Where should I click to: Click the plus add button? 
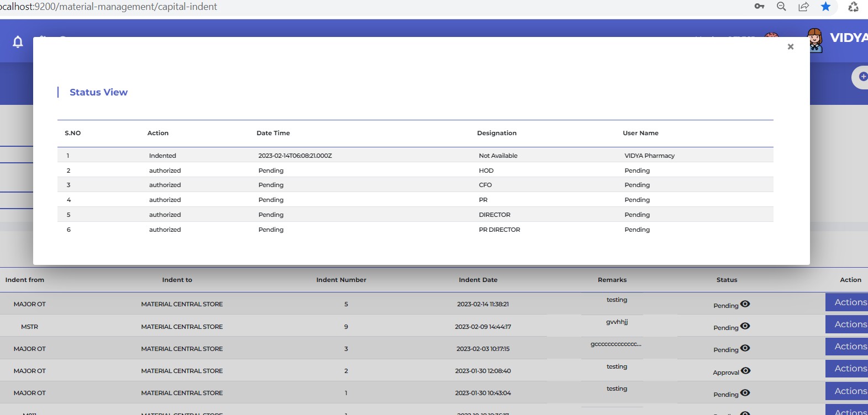coord(862,77)
